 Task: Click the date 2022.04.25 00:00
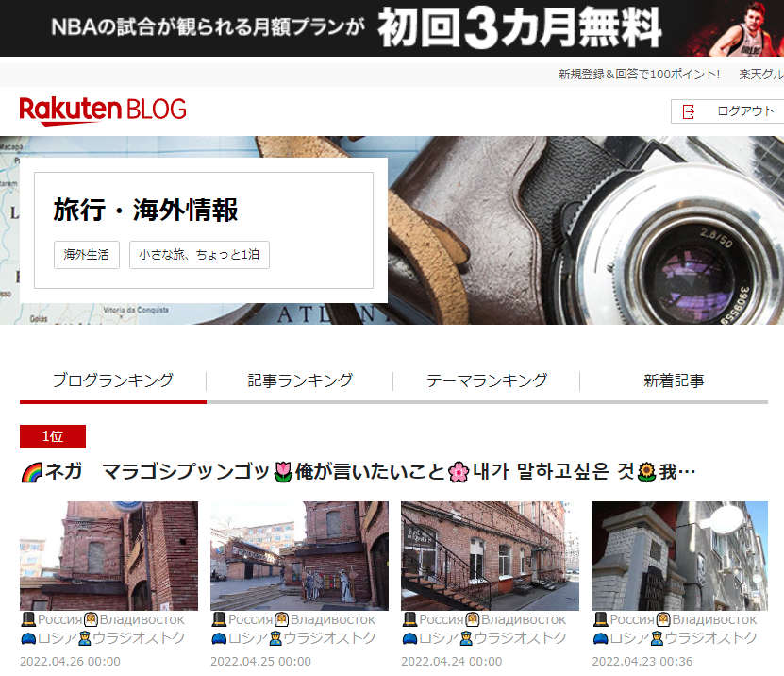[x=260, y=662]
